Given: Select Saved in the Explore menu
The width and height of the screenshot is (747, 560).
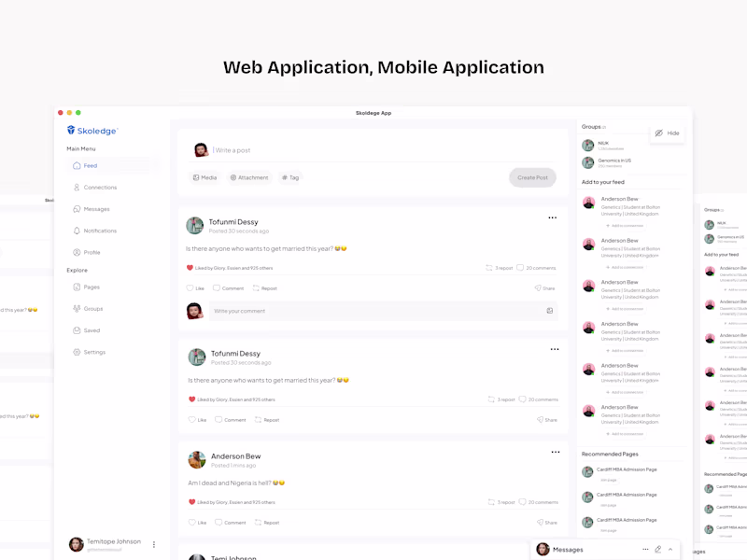Looking at the screenshot, I should (76, 329).
